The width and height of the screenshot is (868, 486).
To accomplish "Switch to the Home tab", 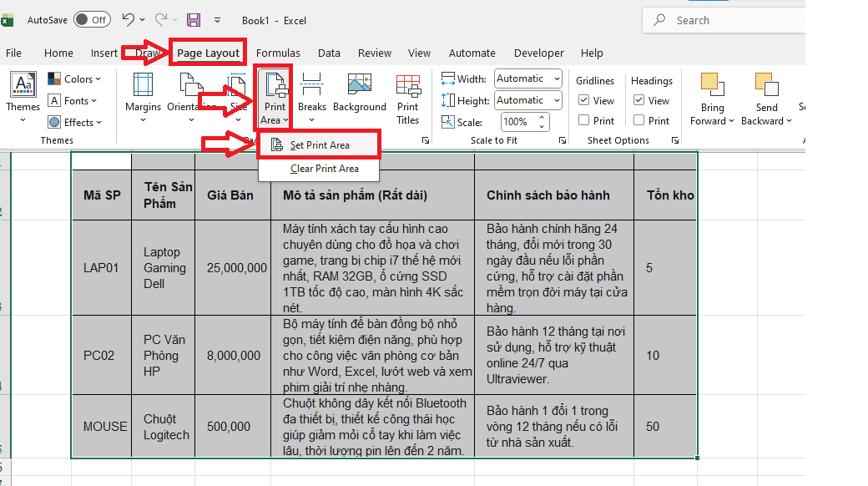I will pyautogui.click(x=58, y=53).
